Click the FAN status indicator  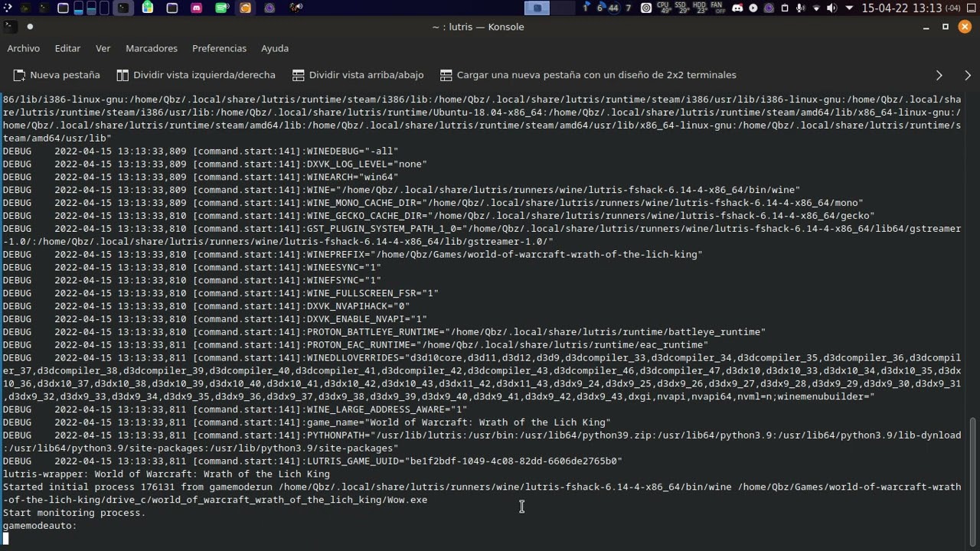pyautogui.click(x=717, y=8)
